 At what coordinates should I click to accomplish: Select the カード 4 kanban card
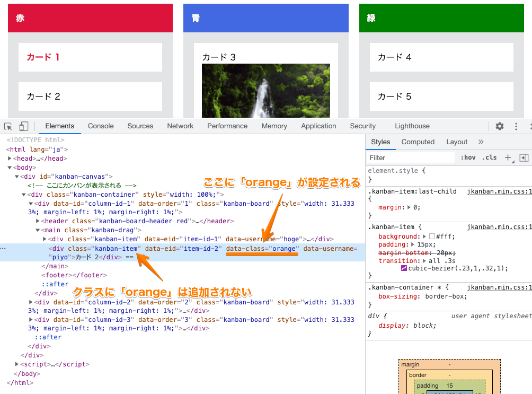441,57
